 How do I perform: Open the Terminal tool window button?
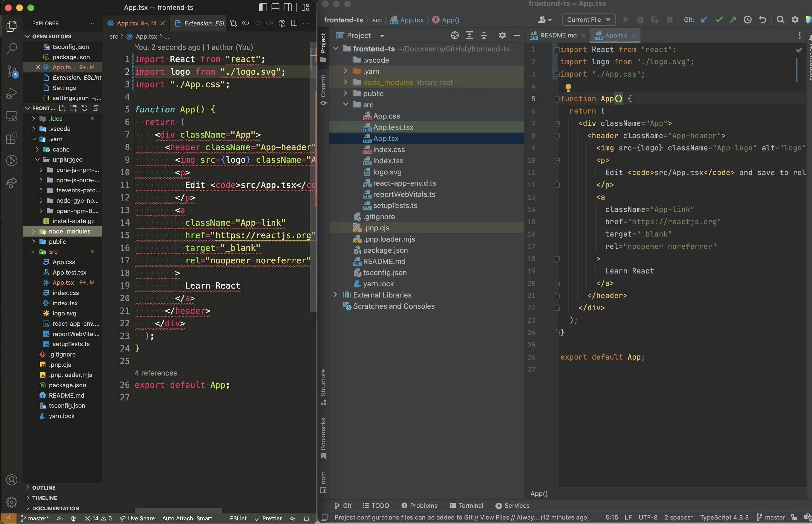coord(466,505)
